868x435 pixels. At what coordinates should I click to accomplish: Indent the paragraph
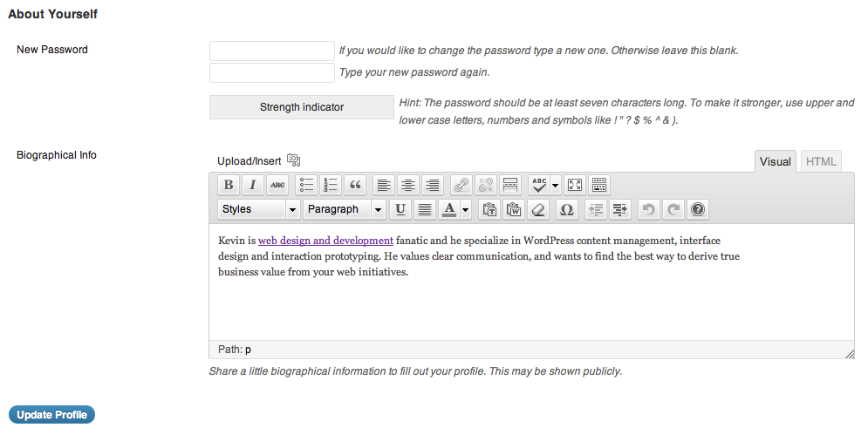point(620,209)
